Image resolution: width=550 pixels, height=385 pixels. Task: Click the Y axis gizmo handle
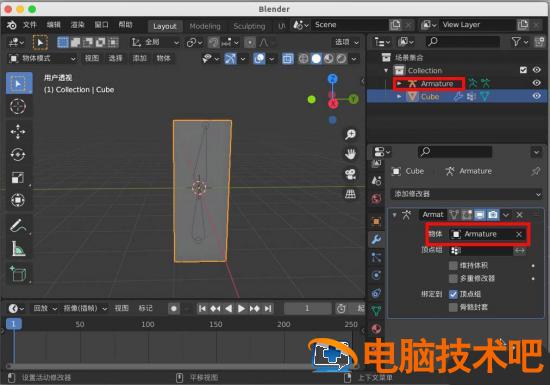click(354, 100)
